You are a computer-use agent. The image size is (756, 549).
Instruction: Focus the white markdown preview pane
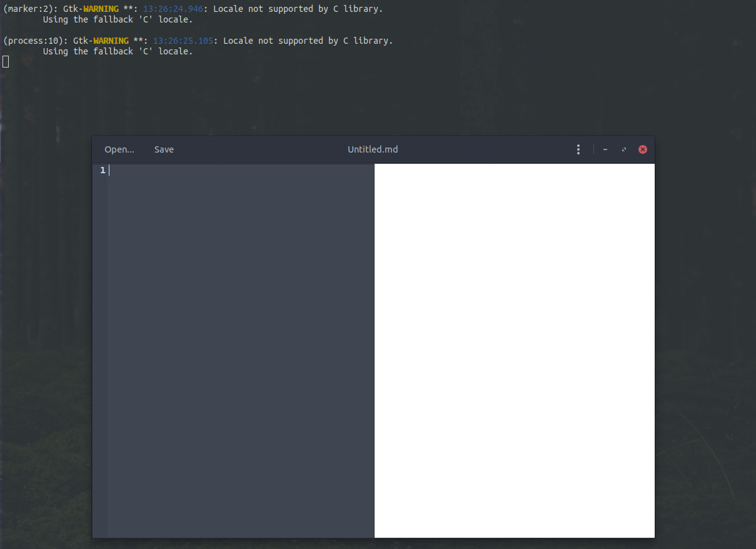tap(515, 350)
